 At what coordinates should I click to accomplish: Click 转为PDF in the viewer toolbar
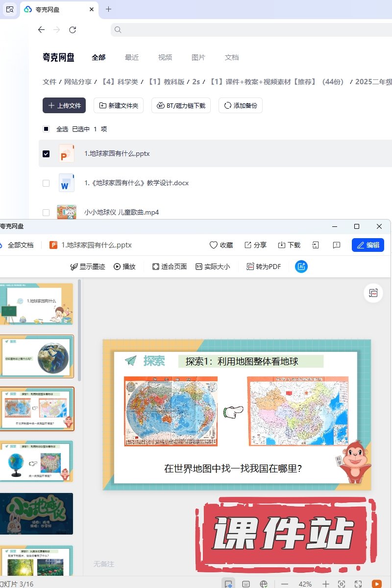(x=264, y=267)
